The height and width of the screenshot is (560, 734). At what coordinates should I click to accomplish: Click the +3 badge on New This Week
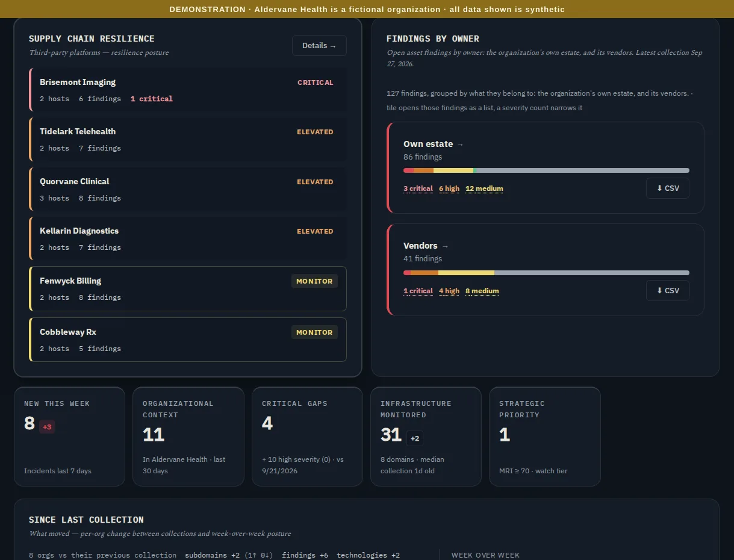(x=47, y=427)
